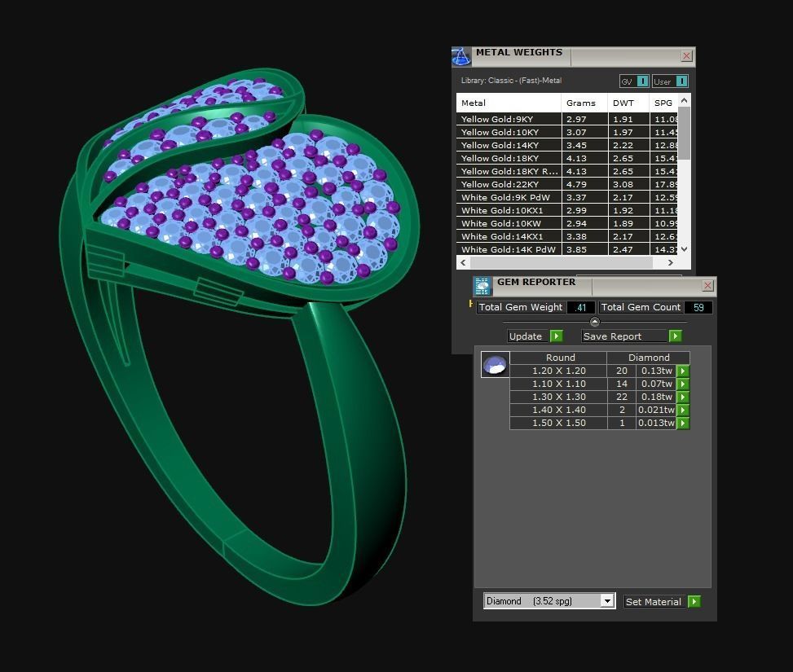Click the vertical scrollbar thumb in metal list
The height and width of the screenshot is (672, 793).
coord(684,133)
